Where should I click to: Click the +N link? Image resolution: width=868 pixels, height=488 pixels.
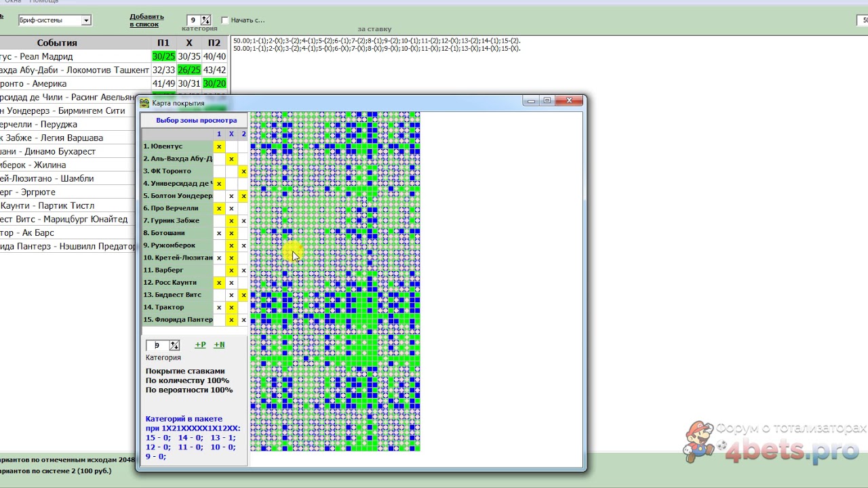pos(219,344)
